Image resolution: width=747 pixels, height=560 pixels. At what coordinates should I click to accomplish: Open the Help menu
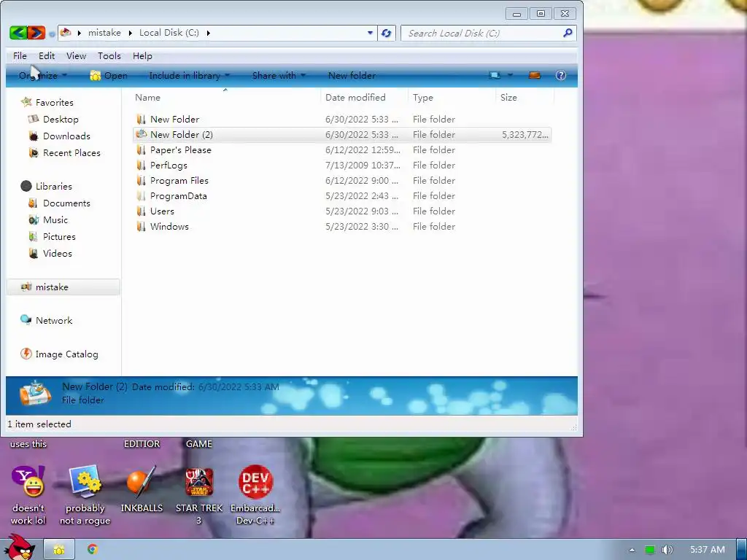pyautogui.click(x=142, y=55)
